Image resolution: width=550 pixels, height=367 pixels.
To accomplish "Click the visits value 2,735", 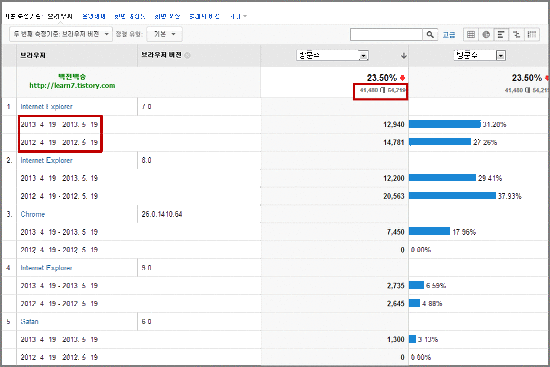I will (396, 286).
